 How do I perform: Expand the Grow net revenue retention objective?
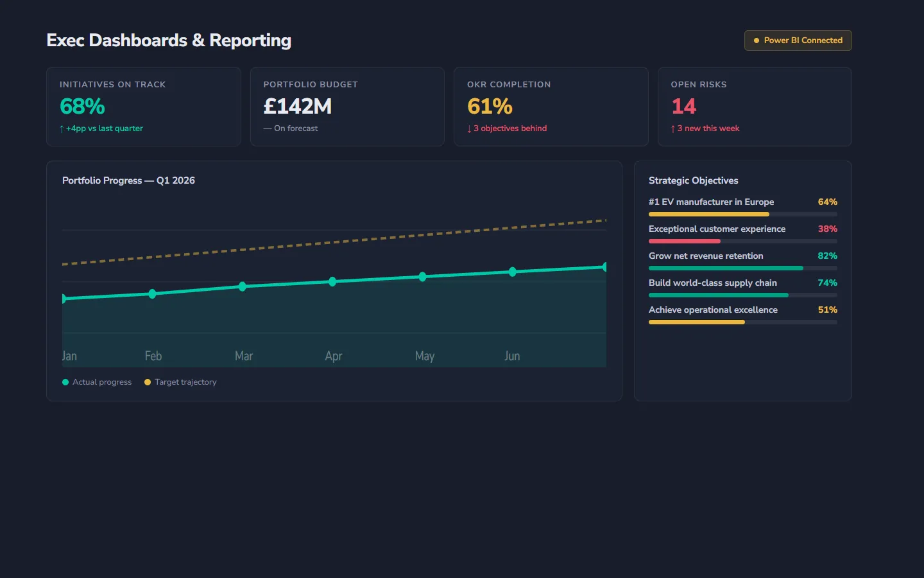click(x=706, y=256)
